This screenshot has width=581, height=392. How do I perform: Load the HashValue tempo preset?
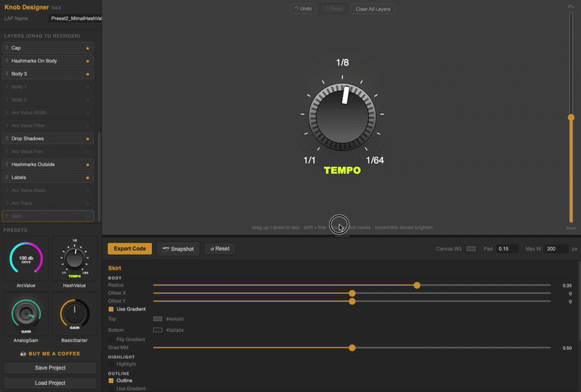coord(75,258)
